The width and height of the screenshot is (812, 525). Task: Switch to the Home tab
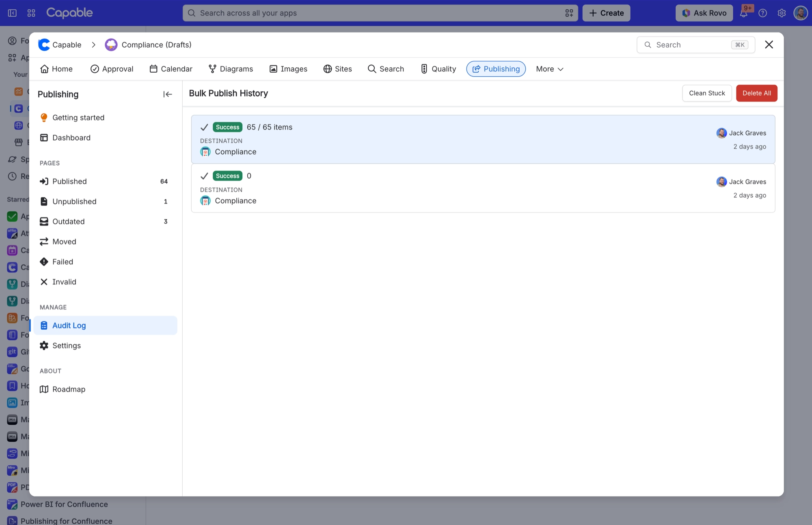[x=56, y=69]
